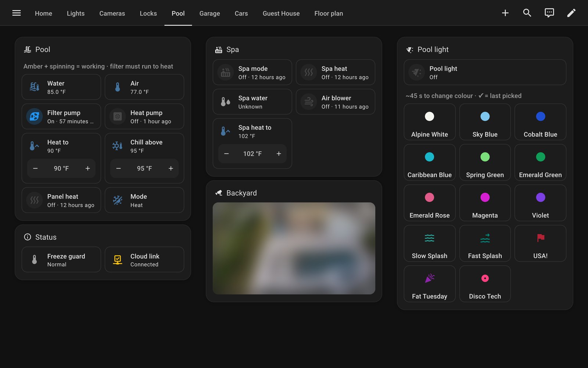Increase Chill above temperature with plus
The image size is (588, 368).
[171, 169]
